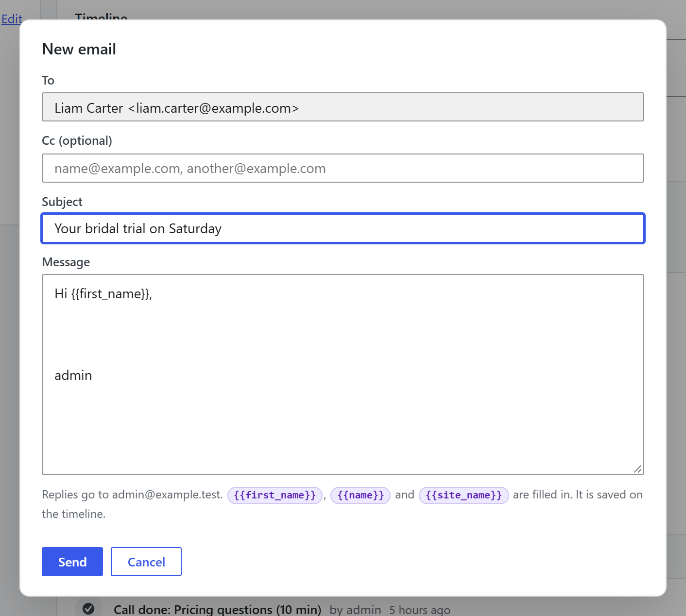
Task: Click the {{first_name}} placeholder tag
Action: 275,495
